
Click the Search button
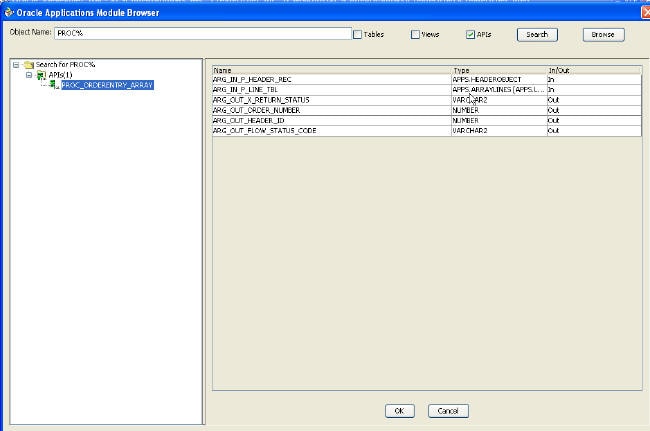[x=537, y=35]
